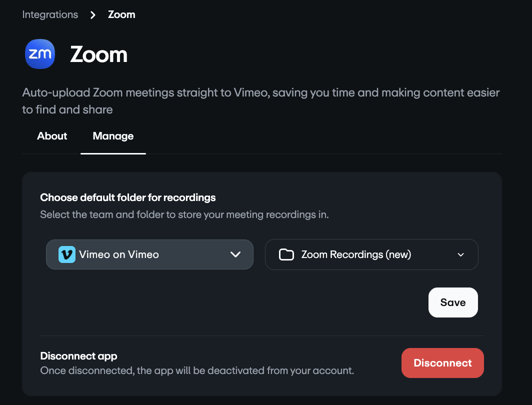This screenshot has height=405, width=532.
Task: Click the Choose default folder for recordings heading
Action: (128, 197)
